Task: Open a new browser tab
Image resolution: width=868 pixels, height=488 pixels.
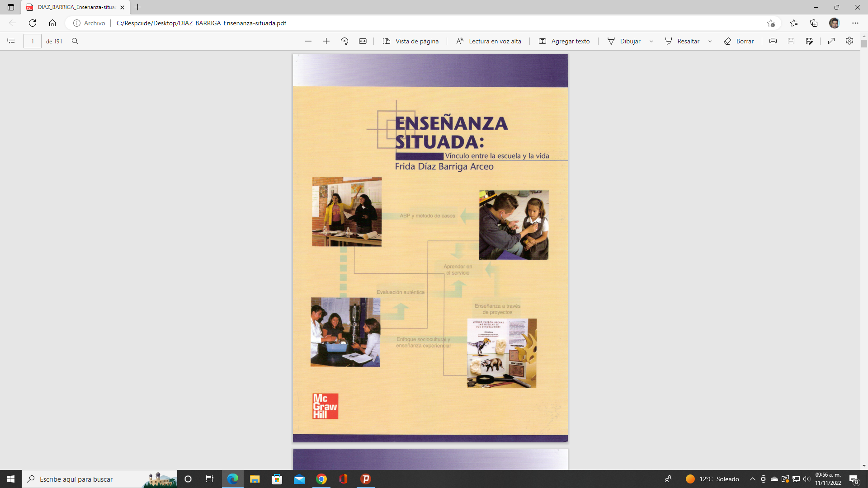Action: (x=138, y=7)
